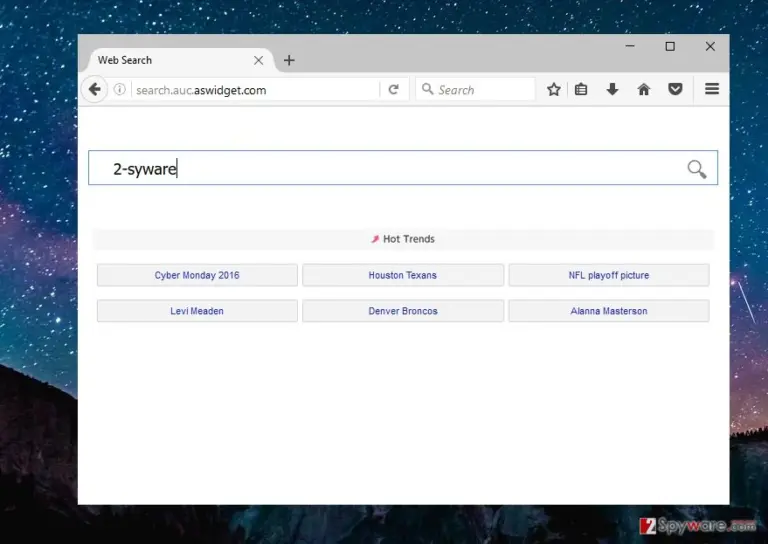This screenshot has width=768, height=544.
Task: Open Denver Broncos trend
Action: [403, 311]
